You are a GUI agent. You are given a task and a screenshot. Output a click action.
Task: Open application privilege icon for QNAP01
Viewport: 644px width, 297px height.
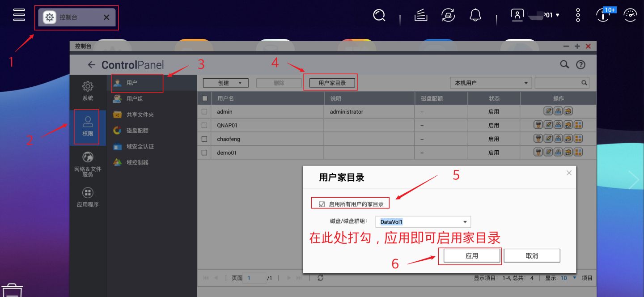578,125
